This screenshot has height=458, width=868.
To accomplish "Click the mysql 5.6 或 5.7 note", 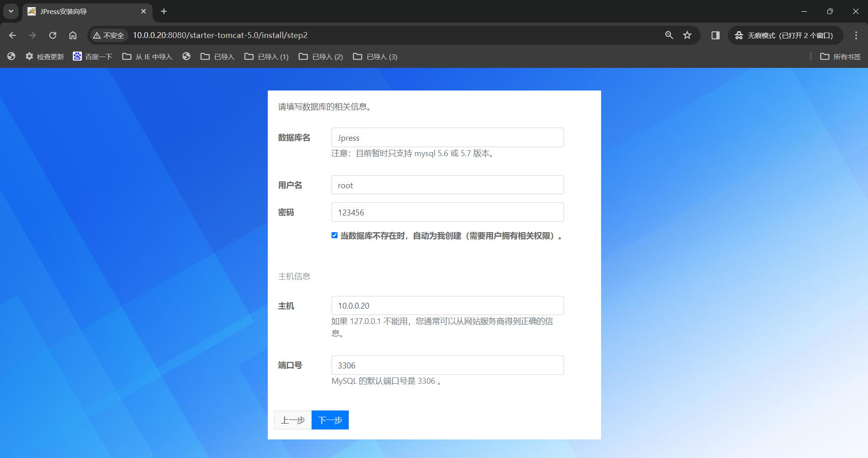I will (413, 153).
